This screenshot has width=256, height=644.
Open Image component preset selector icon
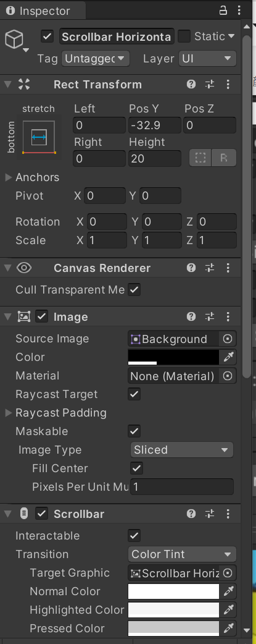pos(210,316)
